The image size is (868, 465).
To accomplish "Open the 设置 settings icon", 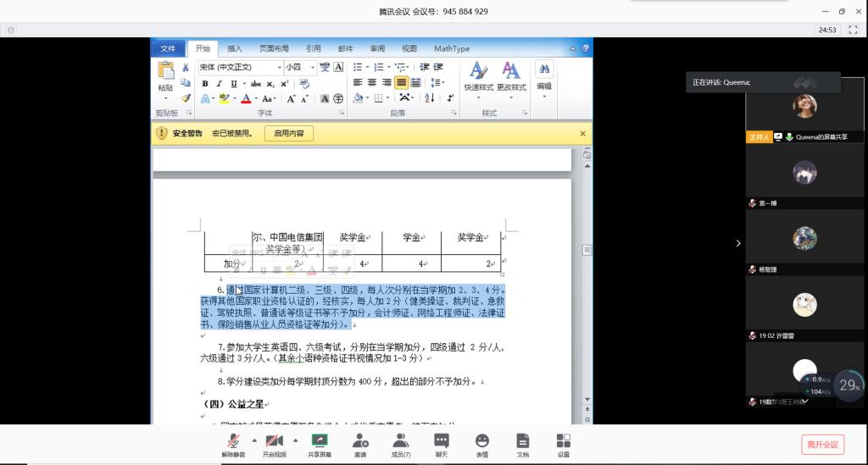I will [564, 440].
